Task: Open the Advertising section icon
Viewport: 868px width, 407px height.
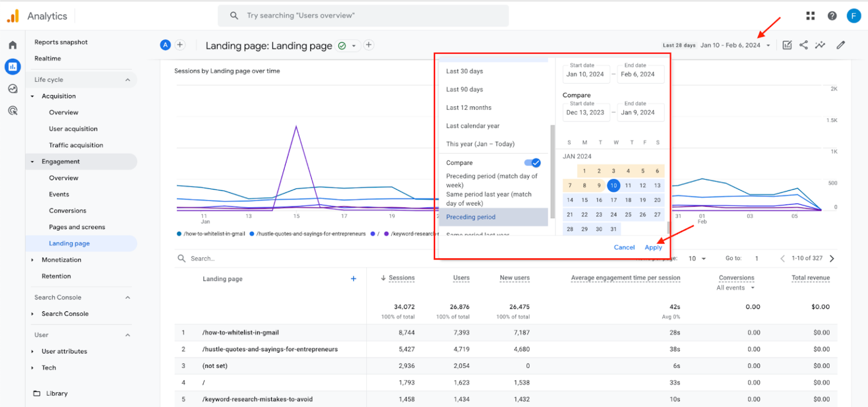Action: pos(12,110)
